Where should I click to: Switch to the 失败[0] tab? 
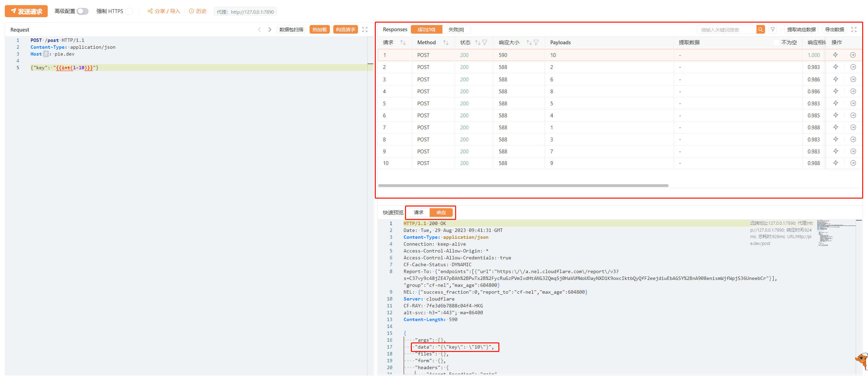point(456,30)
